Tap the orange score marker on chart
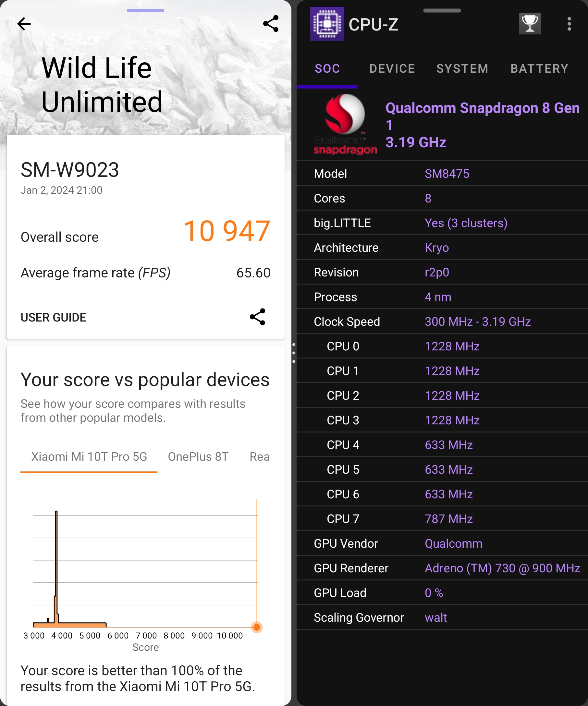 pos(257,627)
